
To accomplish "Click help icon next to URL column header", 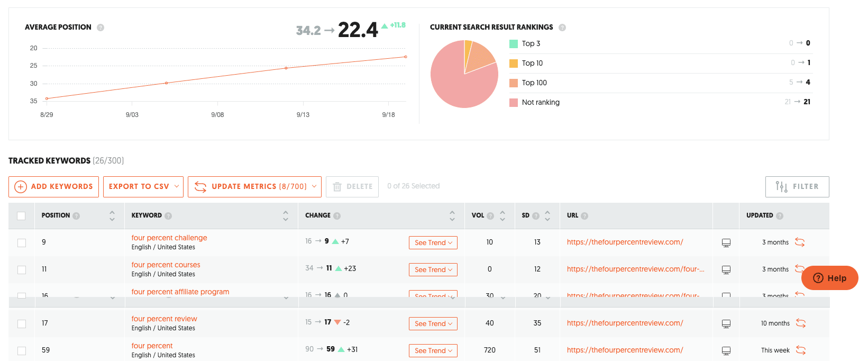I will (x=584, y=216).
